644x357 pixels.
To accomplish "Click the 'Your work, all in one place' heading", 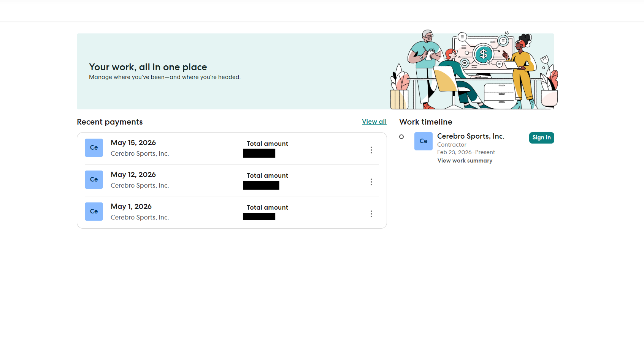I will click(148, 67).
